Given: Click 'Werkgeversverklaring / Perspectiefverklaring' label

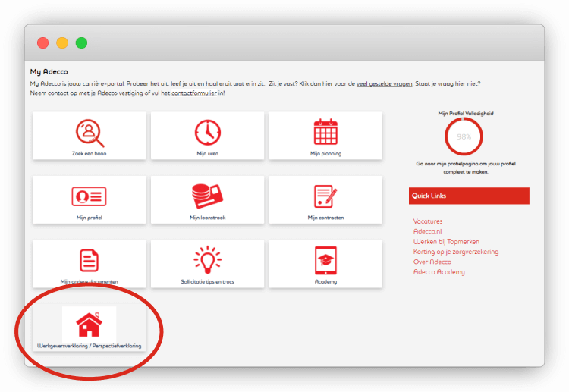Looking at the screenshot, I should pyautogui.click(x=90, y=346).
